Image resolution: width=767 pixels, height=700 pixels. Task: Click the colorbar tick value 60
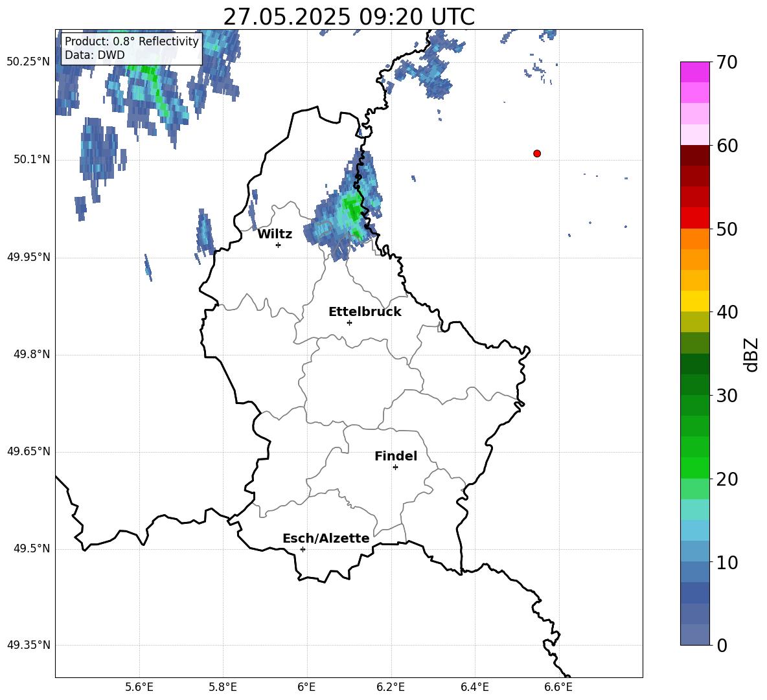pos(727,146)
